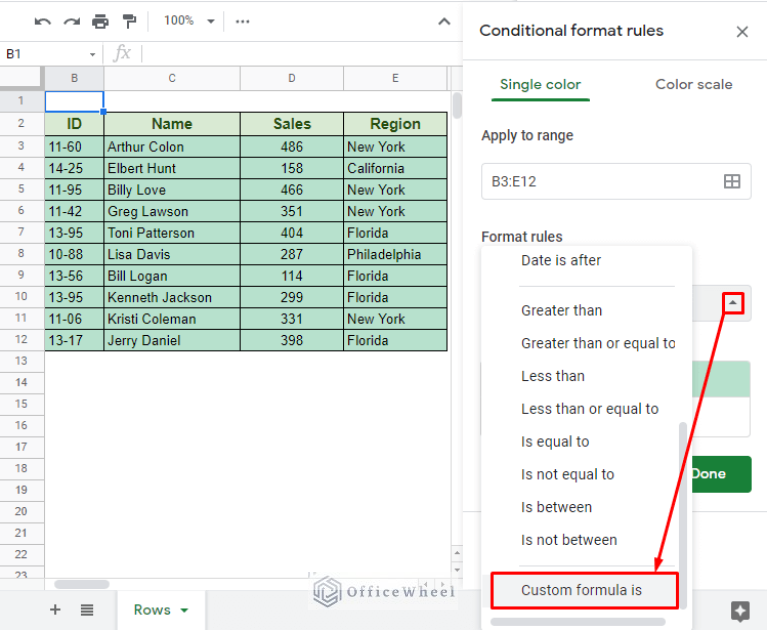The width and height of the screenshot is (767, 630).
Task: Open the all sheets list icon
Action: point(87,610)
